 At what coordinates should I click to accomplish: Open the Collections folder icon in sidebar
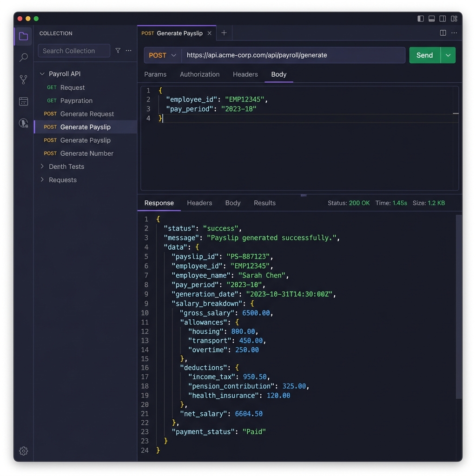coord(23,36)
